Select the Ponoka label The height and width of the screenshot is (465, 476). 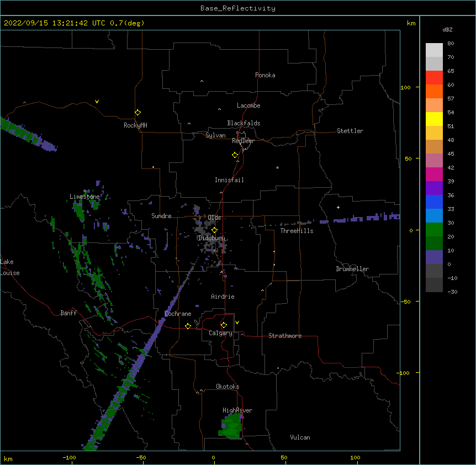click(265, 75)
